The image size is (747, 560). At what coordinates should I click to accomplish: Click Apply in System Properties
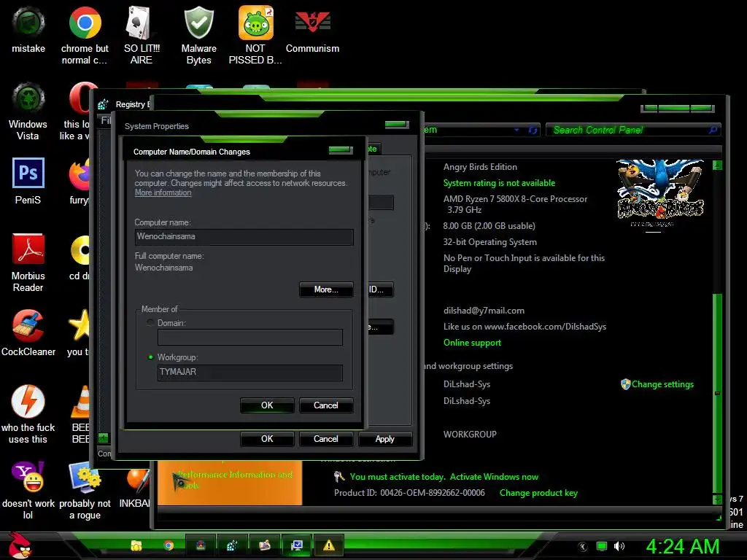[x=385, y=439]
